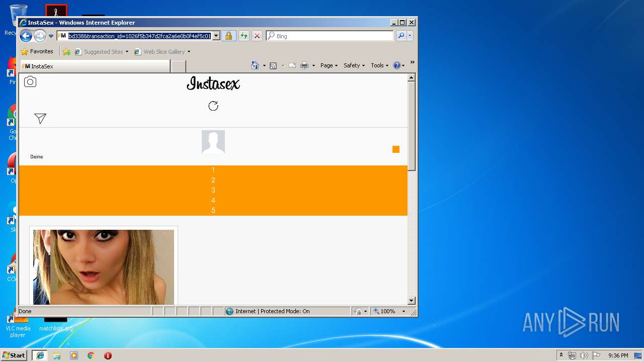Select number 5 in orange bar
Viewport: 644px width, 362px height.
pos(213,210)
